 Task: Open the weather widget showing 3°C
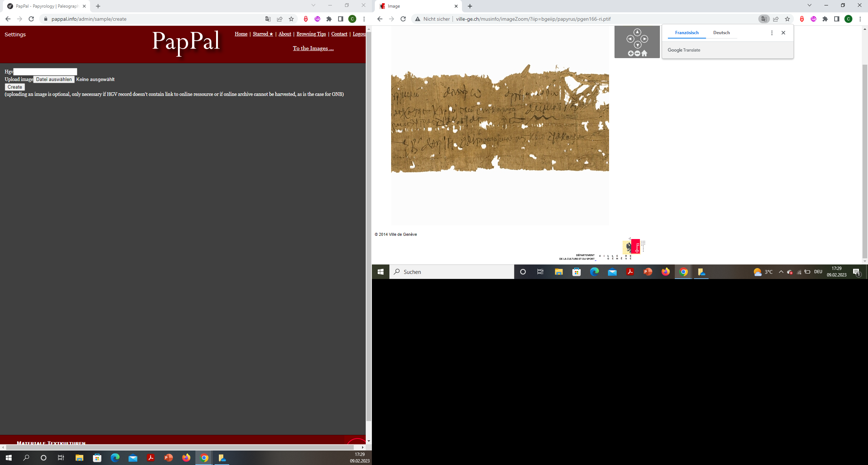tap(763, 272)
